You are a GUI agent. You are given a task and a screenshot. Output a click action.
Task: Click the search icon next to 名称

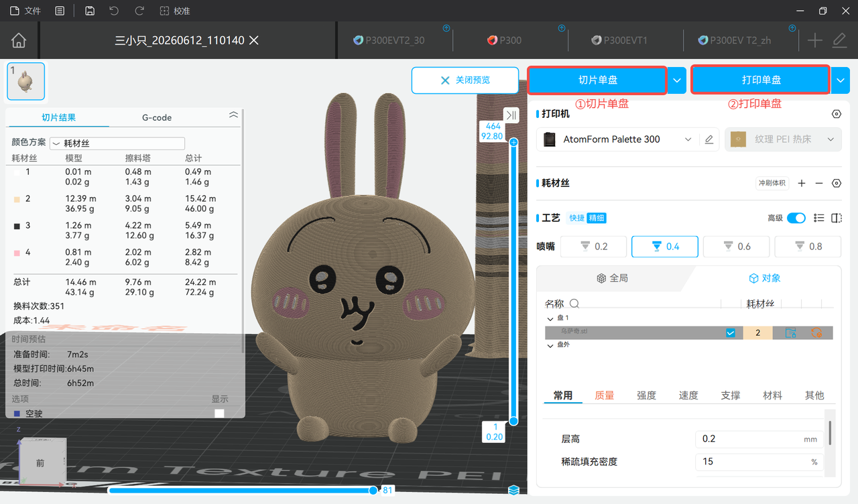[574, 304]
